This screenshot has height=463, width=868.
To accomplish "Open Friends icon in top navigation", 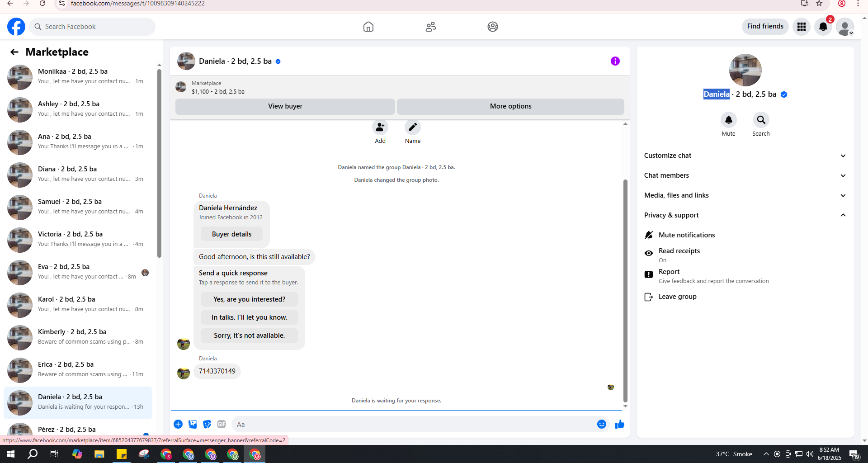I will (431, 27).
